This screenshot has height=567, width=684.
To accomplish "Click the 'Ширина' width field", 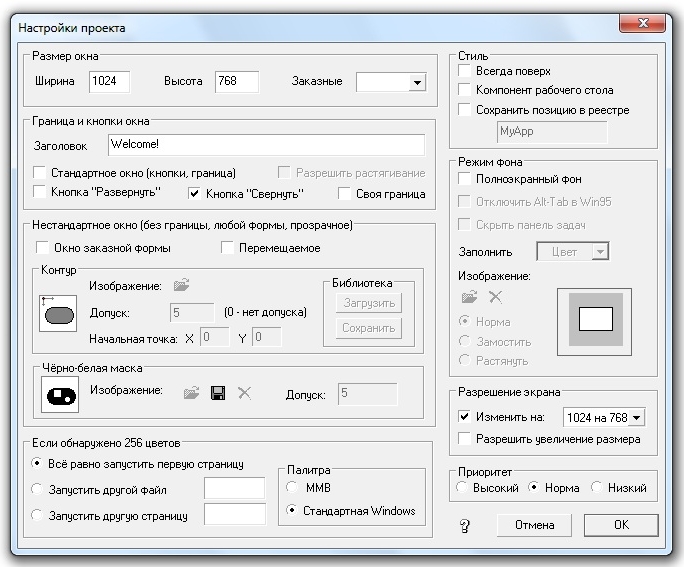I will pos(109,82).
